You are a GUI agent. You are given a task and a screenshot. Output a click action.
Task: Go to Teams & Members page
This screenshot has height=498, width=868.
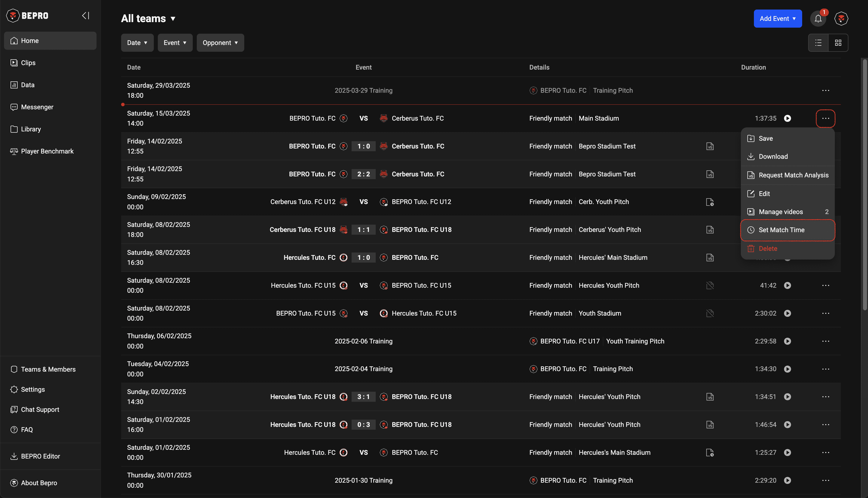(x=48, y=369)
